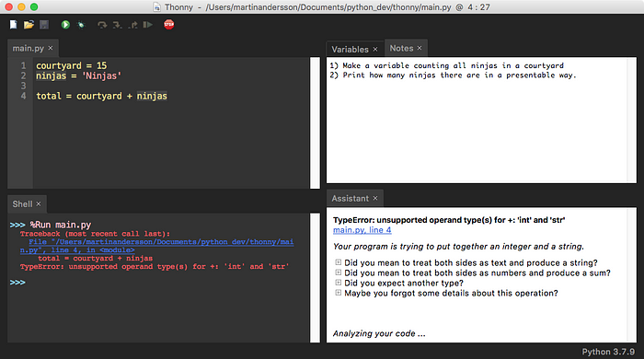This screenshot has width=644, height=359.
Task: Close the Shell tab
Action: click(39, 203)
